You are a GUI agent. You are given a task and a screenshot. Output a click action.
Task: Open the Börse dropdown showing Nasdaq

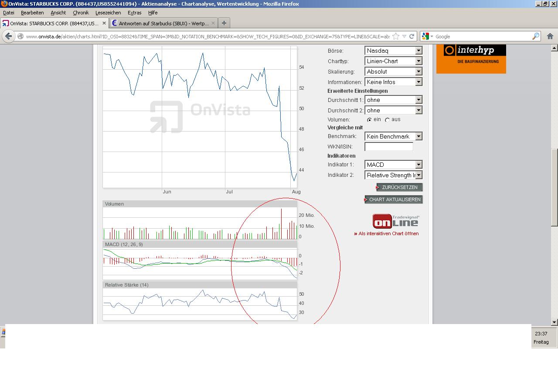[x=393, y=51]
